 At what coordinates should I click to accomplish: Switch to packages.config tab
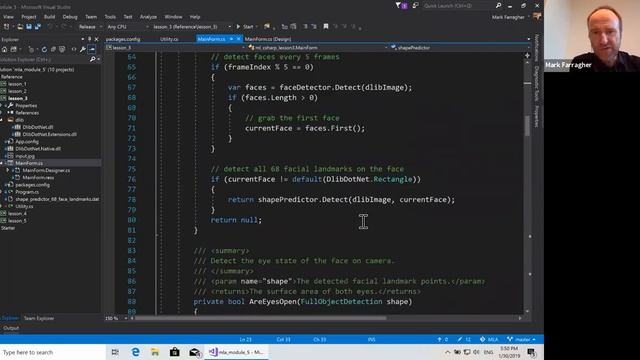pos(123,39)
